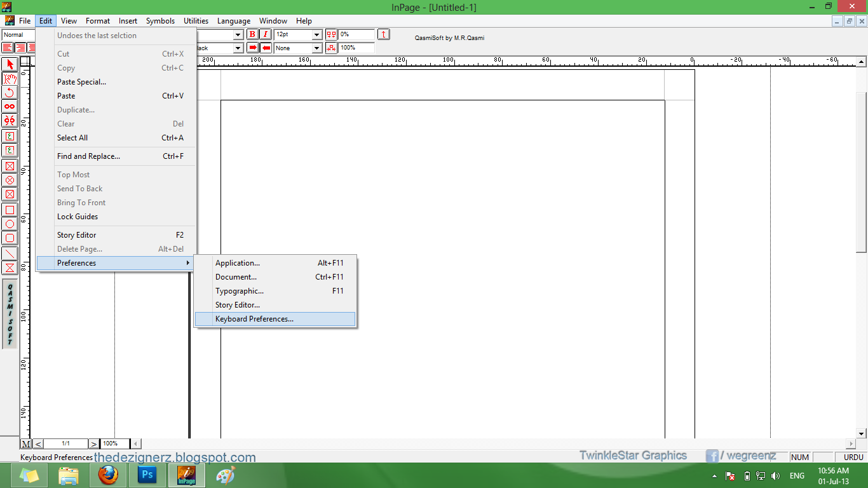Expand the None dropdown
The height and width of the screenshot is (488, 868).
(317, 48)
